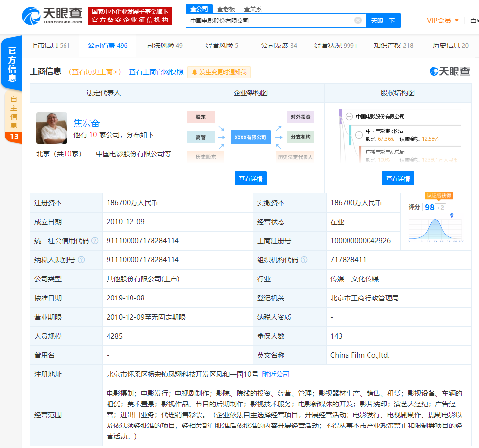Image resolution: width=479 pixels, height=448 pixels.
Task: Click the 天眼一下 search button
Action: click(383, 21)
